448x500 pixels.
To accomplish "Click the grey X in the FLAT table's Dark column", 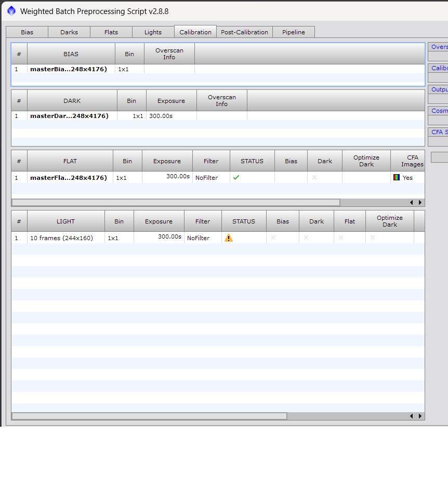I will (x=314, y=177).
